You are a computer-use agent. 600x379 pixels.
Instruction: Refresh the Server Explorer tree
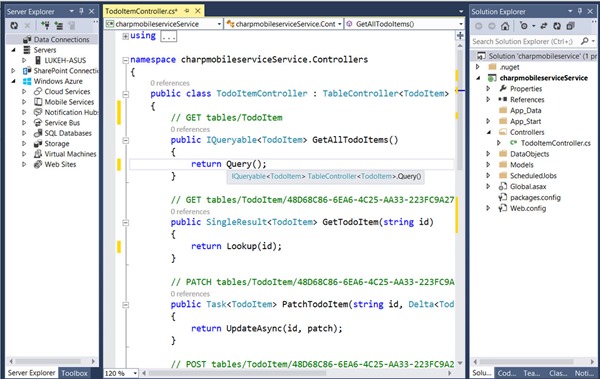(x=14, y=26)
